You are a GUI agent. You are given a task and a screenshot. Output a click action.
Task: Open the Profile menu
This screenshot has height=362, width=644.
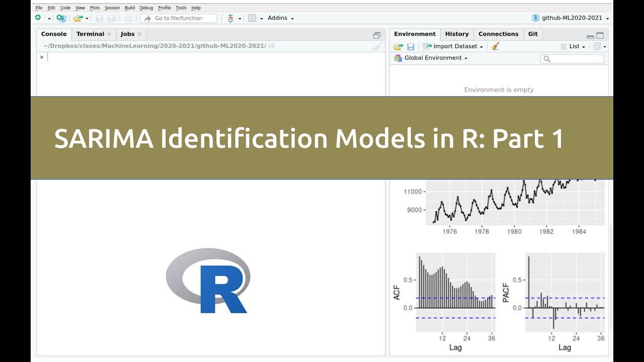[x=165, y=8]
